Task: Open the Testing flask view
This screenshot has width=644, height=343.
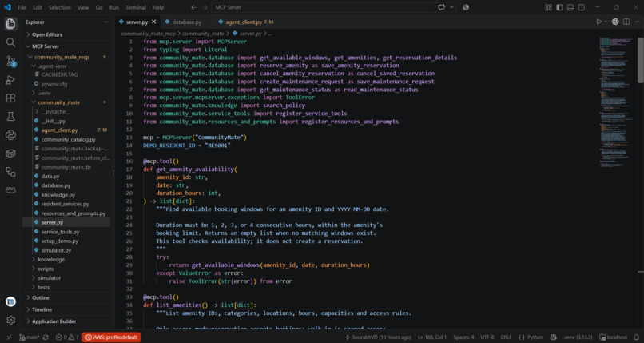Action: pyautogui.click(x=10, y=116)
